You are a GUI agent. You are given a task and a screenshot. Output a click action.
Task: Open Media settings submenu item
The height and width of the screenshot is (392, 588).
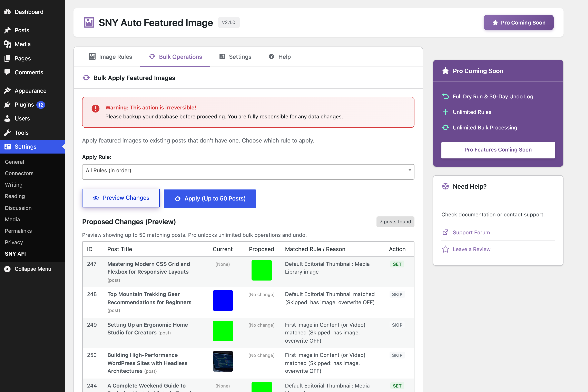pos(12,219)
